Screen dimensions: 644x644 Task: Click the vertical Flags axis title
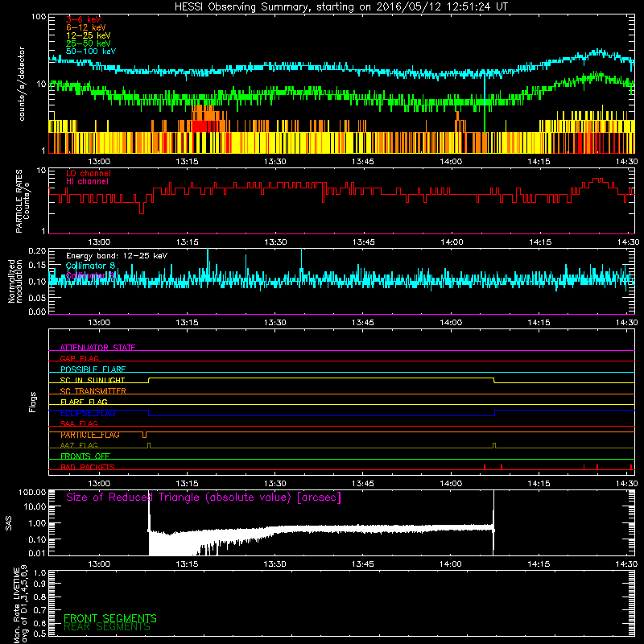[x=33, y=402]
